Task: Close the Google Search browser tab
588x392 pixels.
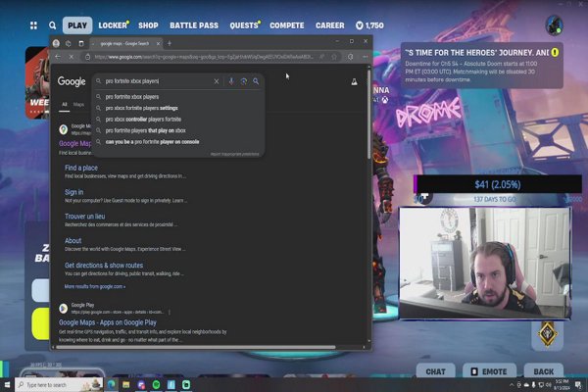Action: [x=158, y=44]
